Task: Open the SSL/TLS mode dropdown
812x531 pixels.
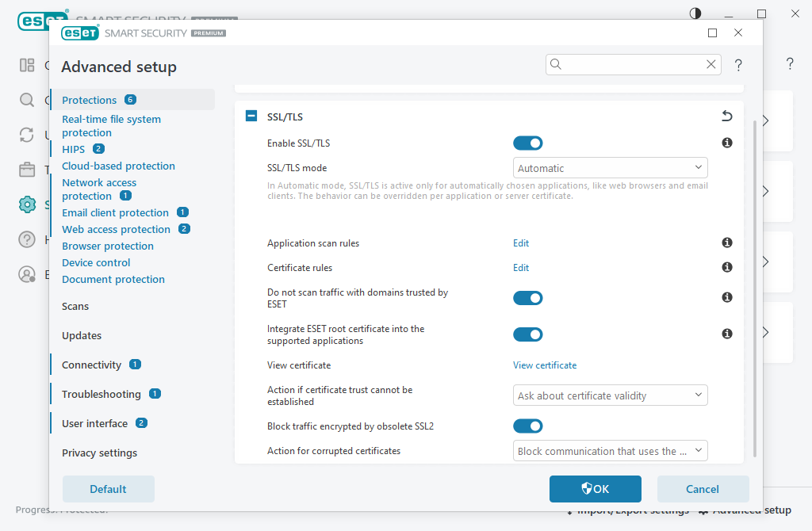Action: (x=610, y=168)
